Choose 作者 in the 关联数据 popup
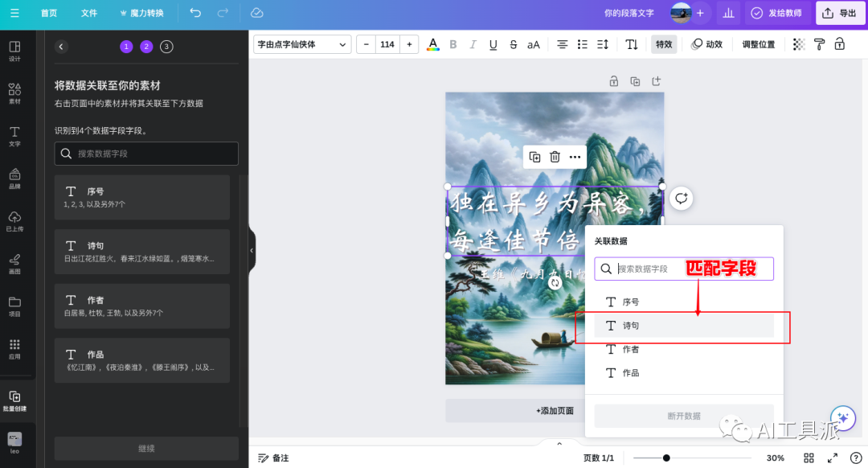Viewport: 868px width, 468px height. tap(684, 349)
